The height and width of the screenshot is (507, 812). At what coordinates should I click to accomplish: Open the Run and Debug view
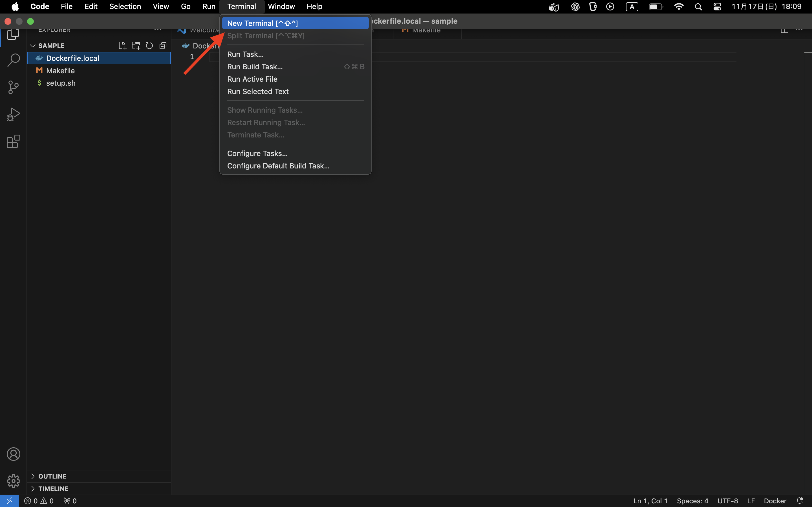pos(14,114)
